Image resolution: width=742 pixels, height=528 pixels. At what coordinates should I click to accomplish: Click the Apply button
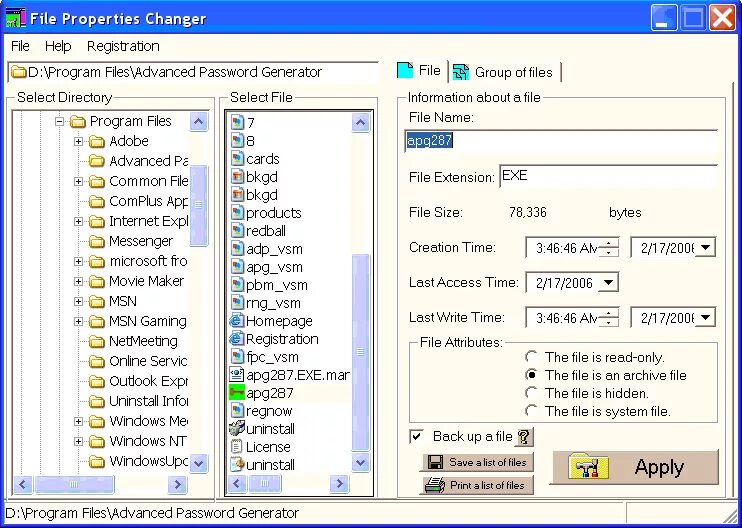tap(635, 467)
